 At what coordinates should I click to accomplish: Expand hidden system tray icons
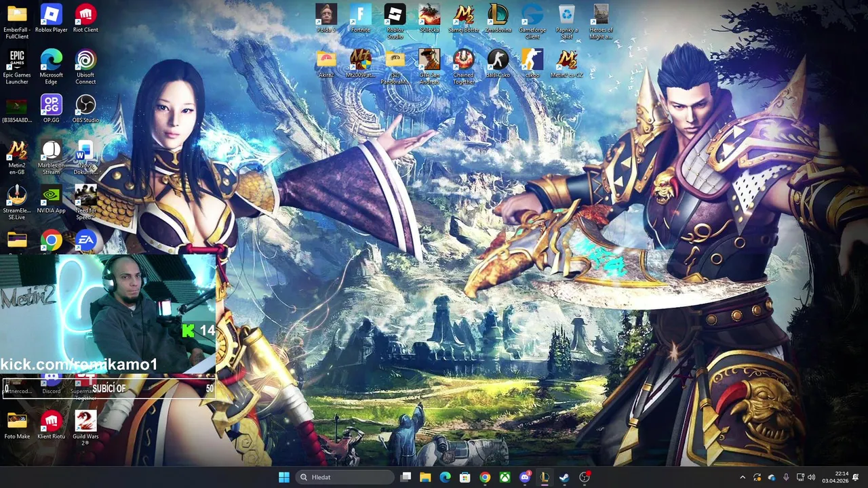coord(743,477)
